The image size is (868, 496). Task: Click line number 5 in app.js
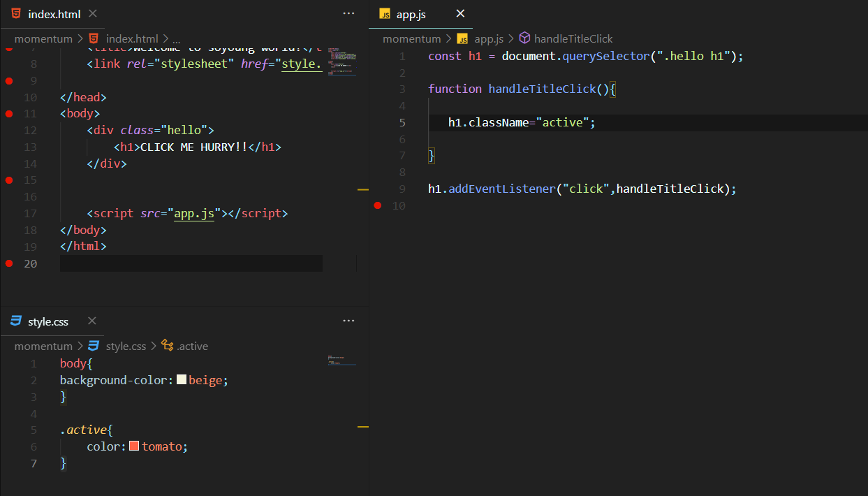pos(402,122)
